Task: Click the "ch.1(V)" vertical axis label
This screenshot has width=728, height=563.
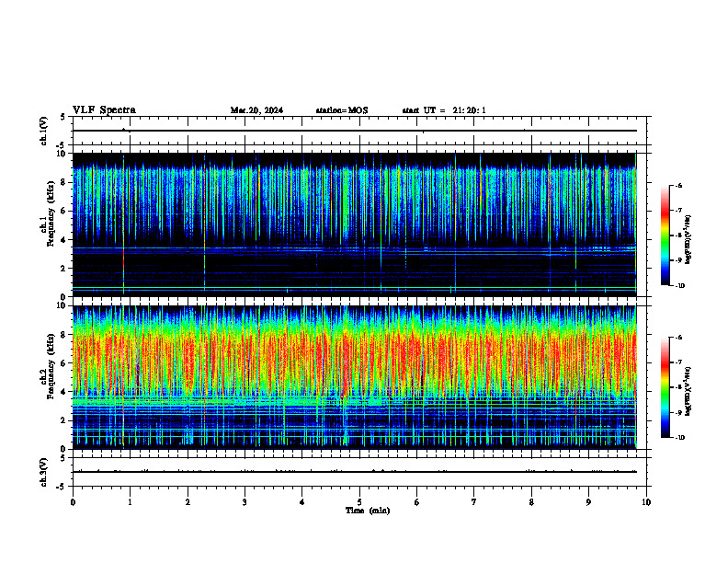Action: tap(43, 131)
